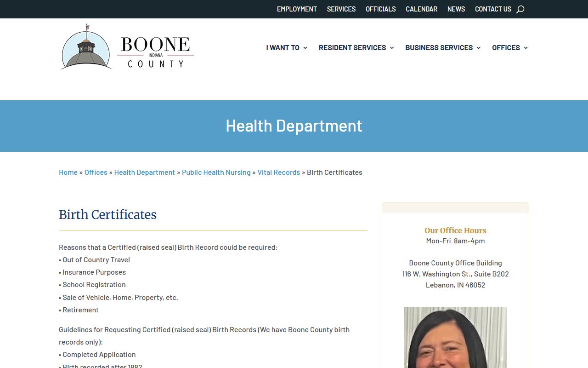
Task: Click the Boone County Indiana logo
Action: (x=127, y=47)
